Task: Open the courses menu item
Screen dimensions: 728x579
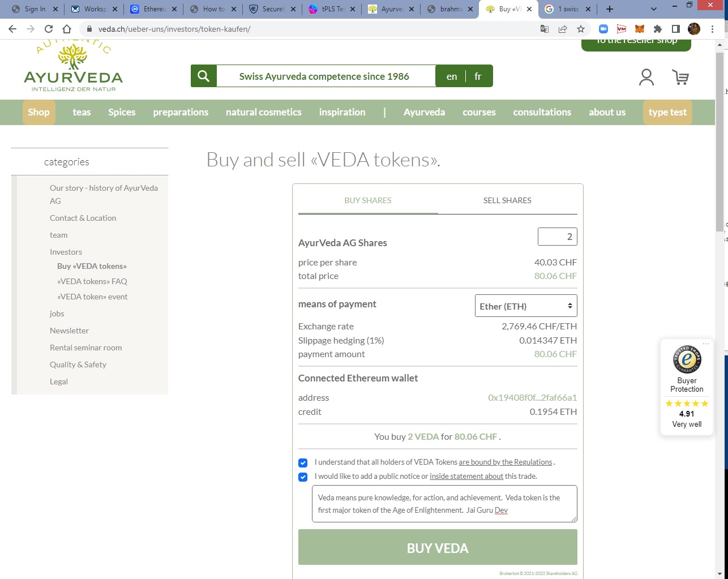Action: tap(479, 112)
